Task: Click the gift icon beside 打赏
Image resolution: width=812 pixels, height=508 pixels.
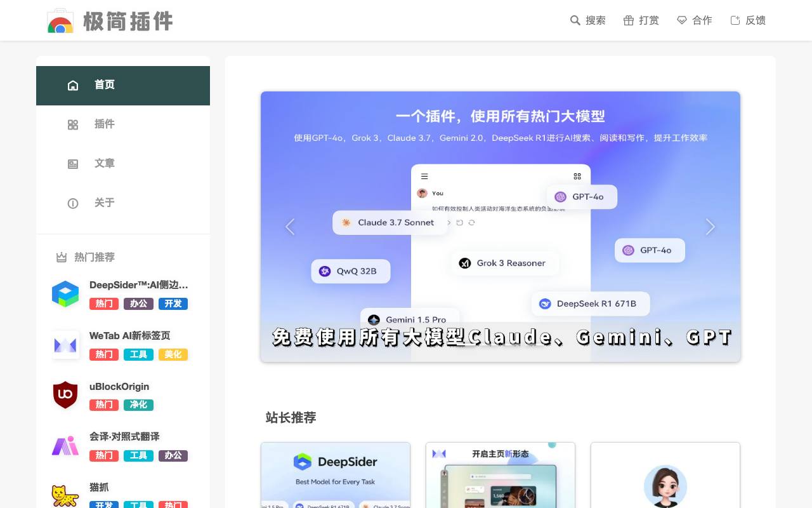Action: 629,20
